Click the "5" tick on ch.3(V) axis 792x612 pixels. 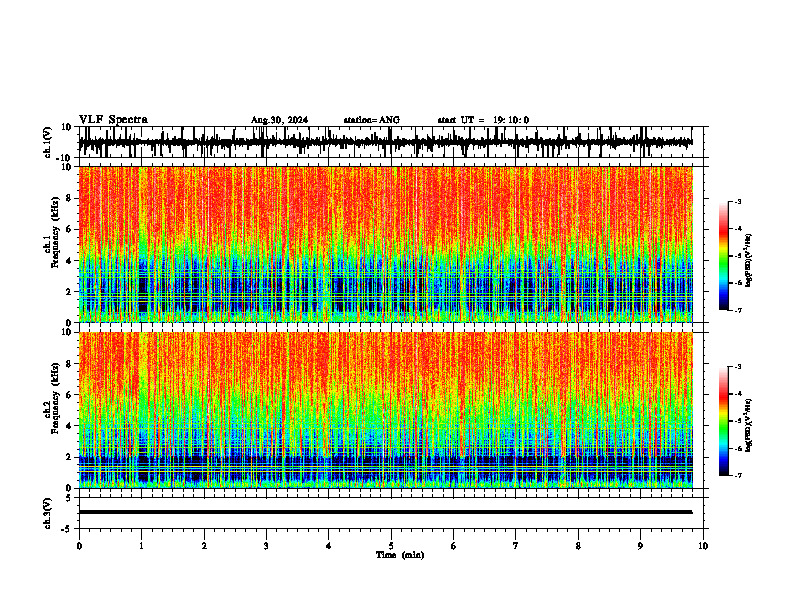point(69,498)
